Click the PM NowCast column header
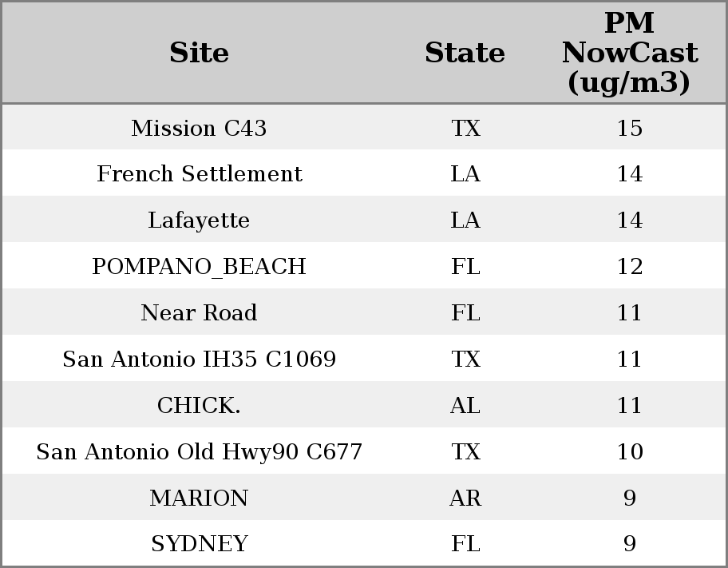This screenshot has height=568, width=728. 629,54
